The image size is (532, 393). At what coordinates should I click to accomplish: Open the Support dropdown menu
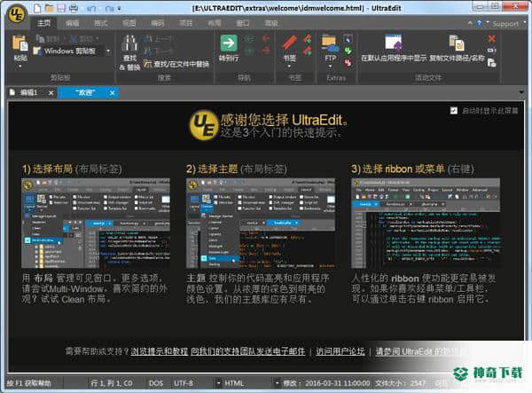(x=508, y=23)
